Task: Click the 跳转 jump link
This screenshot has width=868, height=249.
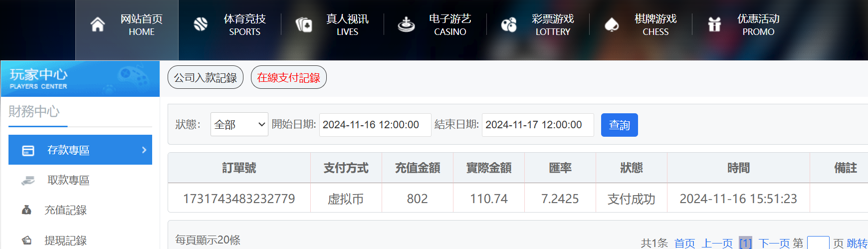Action: coord(858,243)
